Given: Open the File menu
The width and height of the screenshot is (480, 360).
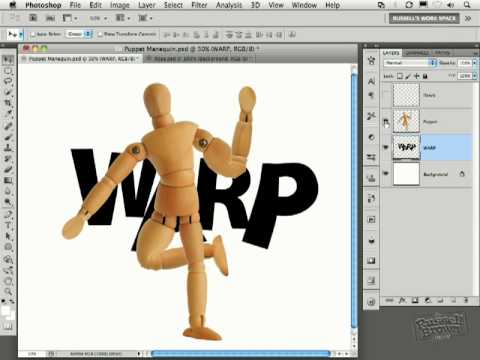Looking at the screenshot, I should pos(75,5).
